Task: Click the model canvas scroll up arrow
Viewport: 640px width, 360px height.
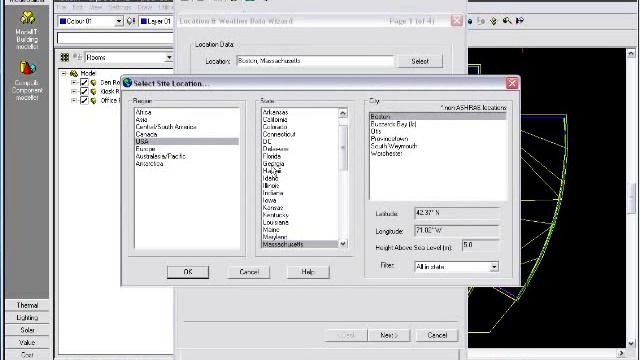Action: [631, 53]
